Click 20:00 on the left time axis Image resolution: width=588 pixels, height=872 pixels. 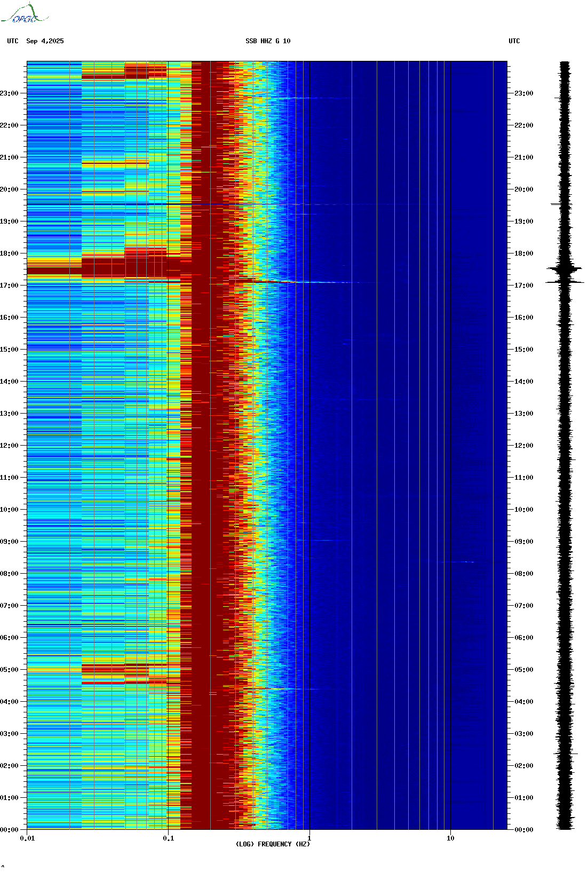[x=9, y=189]
